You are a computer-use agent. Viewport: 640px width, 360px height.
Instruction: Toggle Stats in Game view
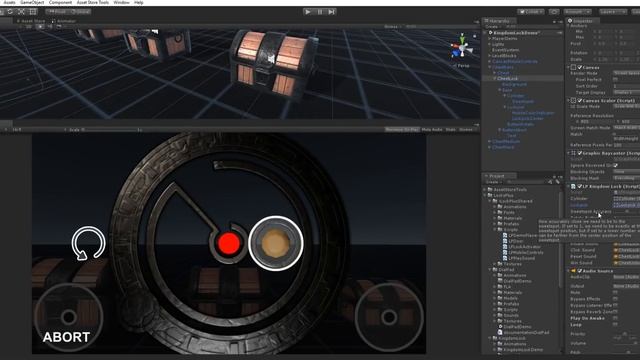coord(451,129)
